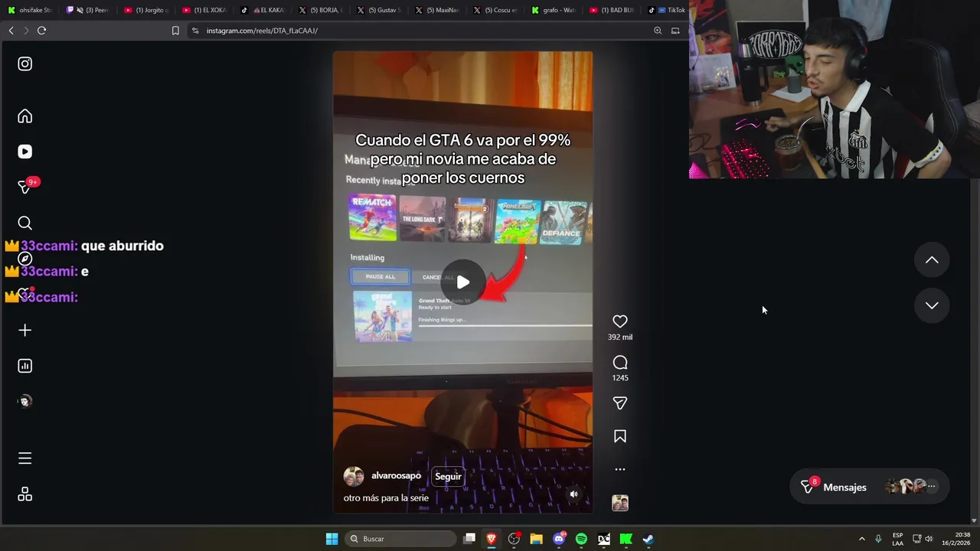This screenshot has height=551, width=980.
Task: Toggle reel sound with speaker icon
Action: click(x=574, y=494)
